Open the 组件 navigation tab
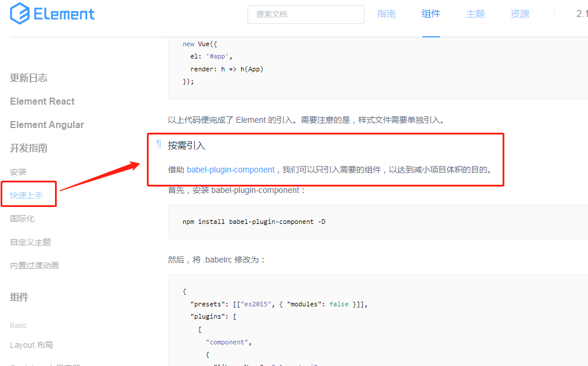Viewport: 588px width, 366px height. pyautogui.click(x=431, y=13)
